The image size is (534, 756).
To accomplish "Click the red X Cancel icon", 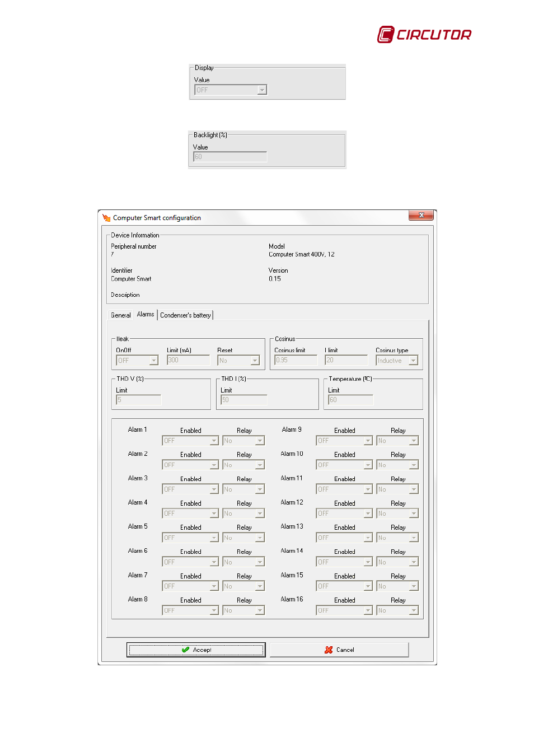I will pyautogui.click(x=329, y=650).
